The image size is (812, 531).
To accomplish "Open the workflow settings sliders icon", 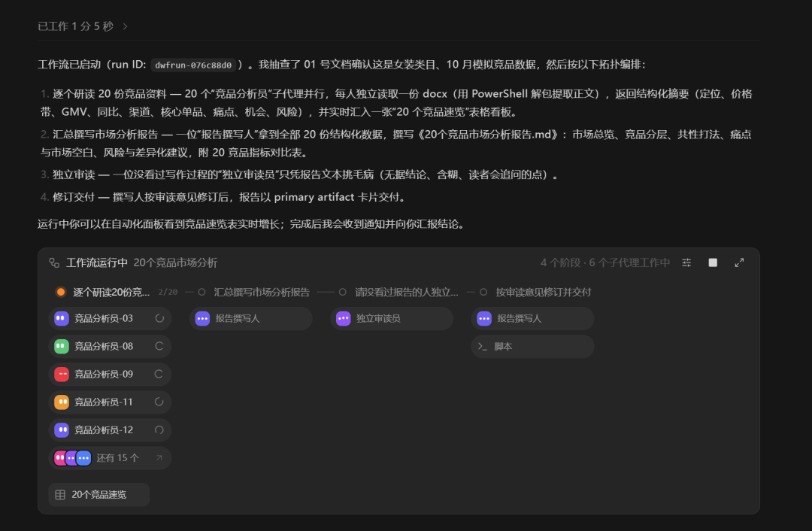I will coord(686,263).
